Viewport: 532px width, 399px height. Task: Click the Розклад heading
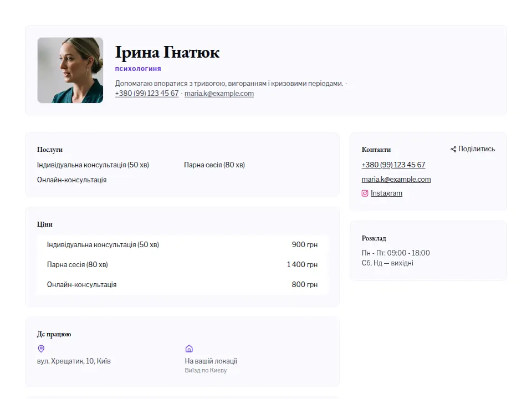[374, 238]
